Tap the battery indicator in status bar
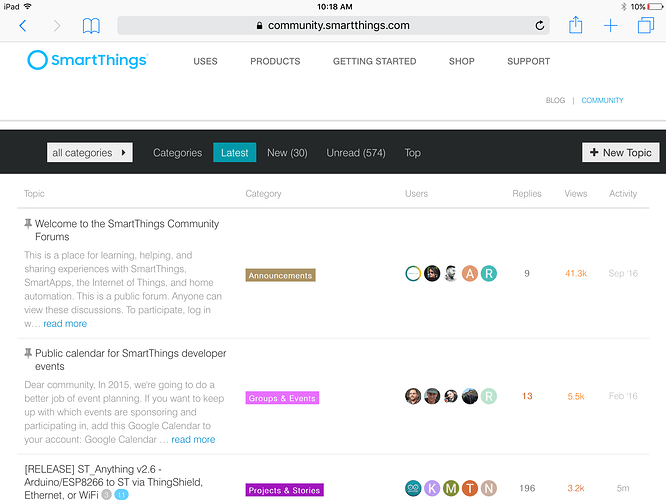Viewport: 666px width, 500px height. 655,7
